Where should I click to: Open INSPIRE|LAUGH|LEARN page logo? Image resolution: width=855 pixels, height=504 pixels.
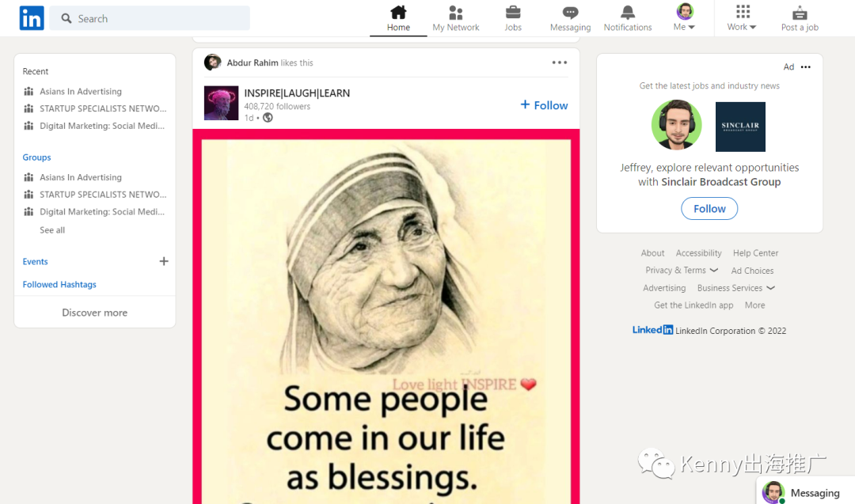222,103
